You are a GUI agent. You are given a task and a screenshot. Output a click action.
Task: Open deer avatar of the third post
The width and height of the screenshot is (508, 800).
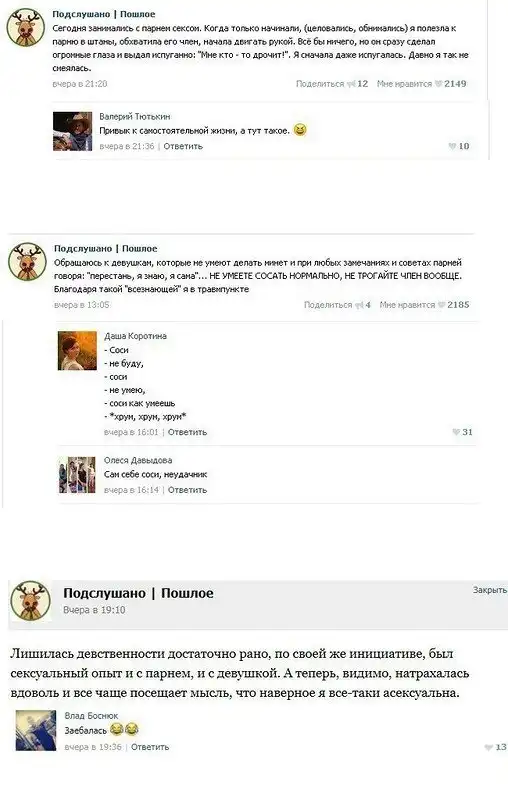point(30,601)
